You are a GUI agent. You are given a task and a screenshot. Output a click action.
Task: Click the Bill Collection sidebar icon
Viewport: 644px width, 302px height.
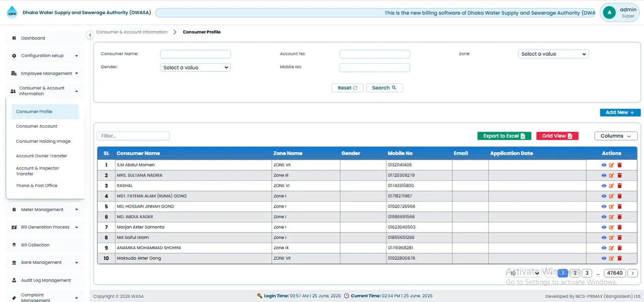click(14, 245)
